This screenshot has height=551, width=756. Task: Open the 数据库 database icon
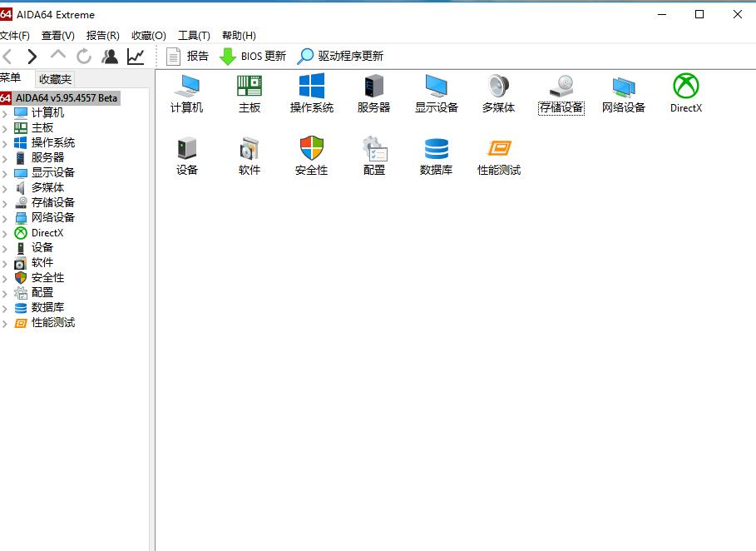(x=436, y=156)
